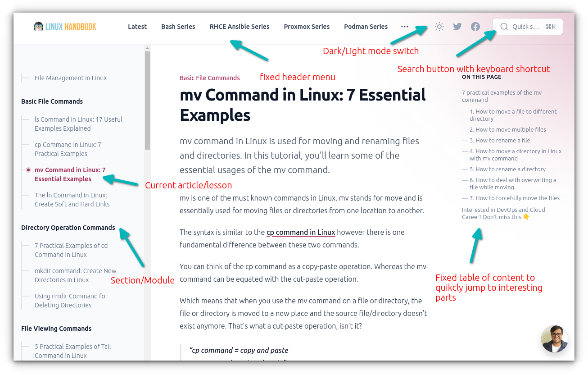This screenshot has height=375, width=588.
Task: Click the left sidebar scrollbar thumb
Action: (x=147, y=100)
